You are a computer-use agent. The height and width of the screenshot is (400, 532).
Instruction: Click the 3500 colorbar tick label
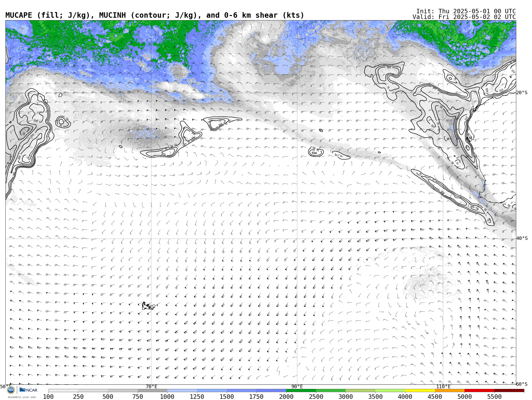(x=375, y=397)
